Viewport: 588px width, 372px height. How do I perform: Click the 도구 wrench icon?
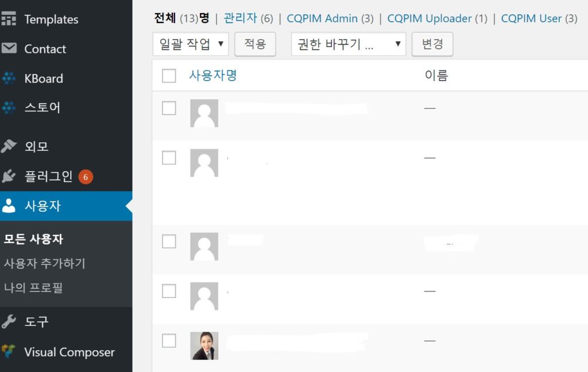pos(9,322)
